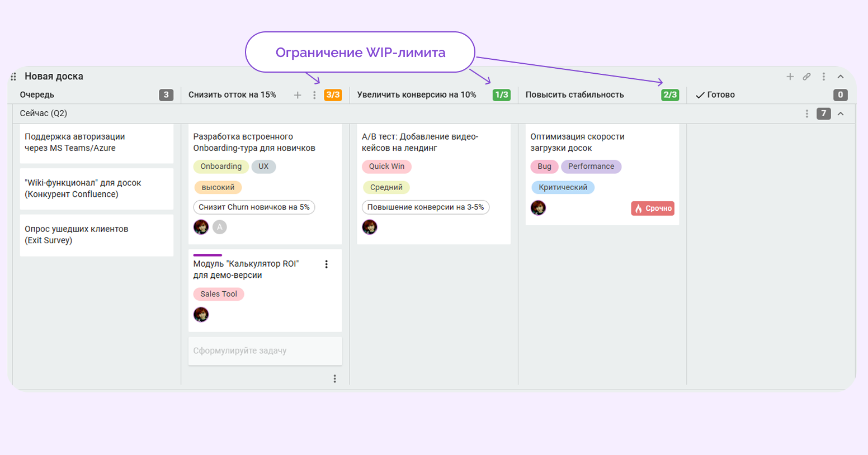The height and width of the screenshot is (455, 868).
Task: Click the Очередь column header
Action: (x=37, y=95)
